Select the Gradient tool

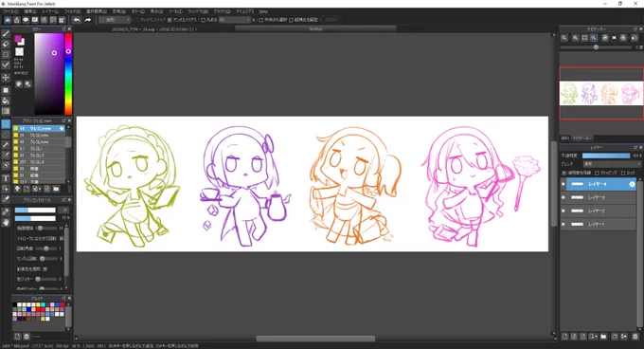[x=6, y=111]
